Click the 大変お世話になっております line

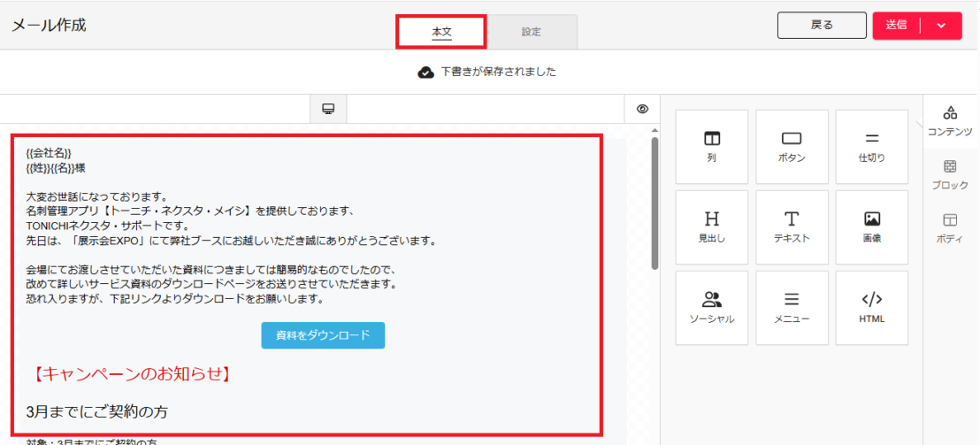pos(98,197)
